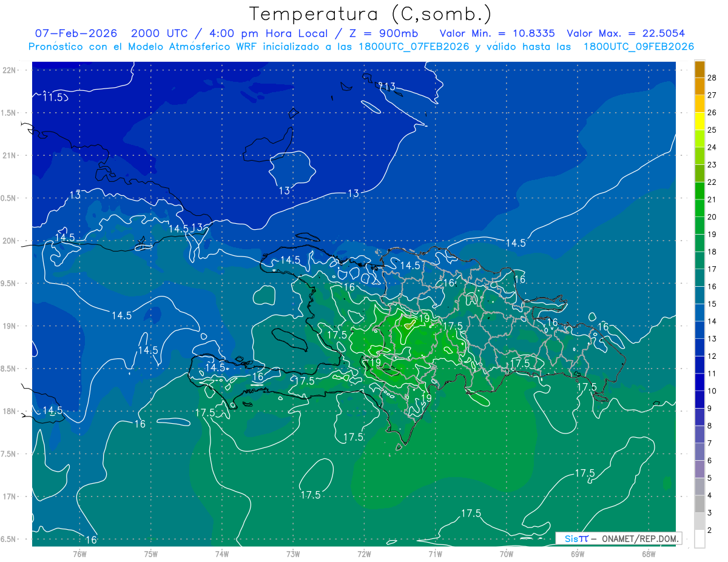Click the '21N' latitude axis label
Screen dimensions: 728x562
(10, 155)
